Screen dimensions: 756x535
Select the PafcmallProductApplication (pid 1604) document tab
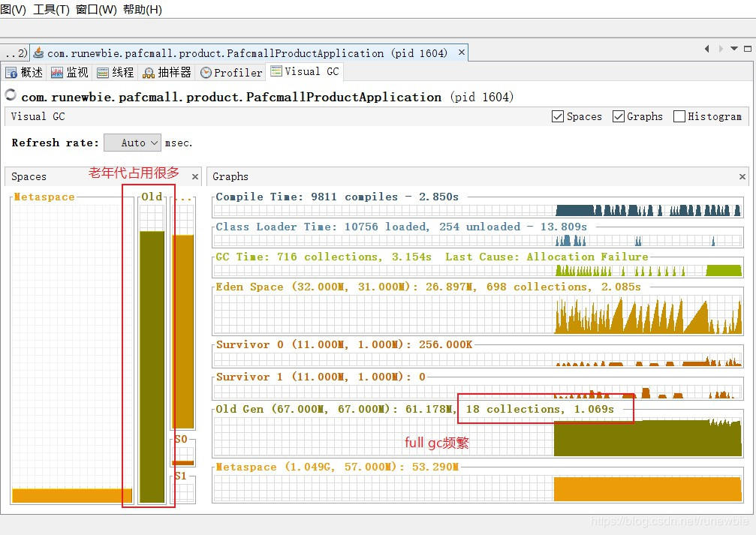pyautogui.click(x=248, y=53)
